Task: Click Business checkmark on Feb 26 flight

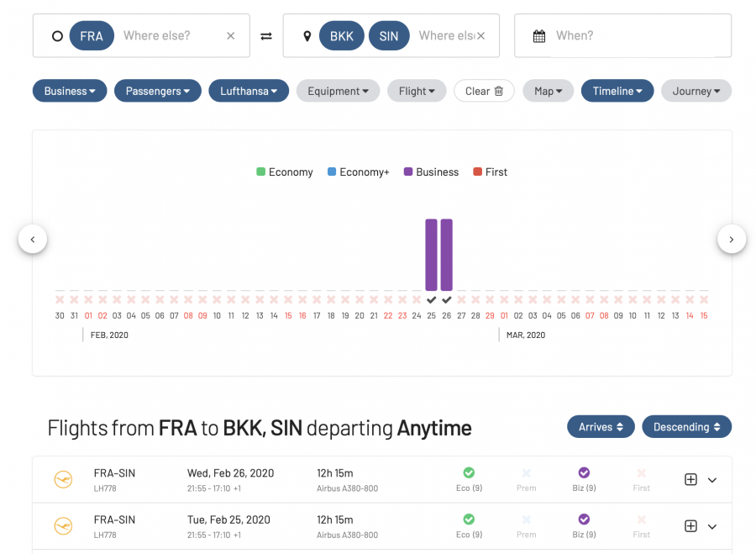Action: [584, 473]
